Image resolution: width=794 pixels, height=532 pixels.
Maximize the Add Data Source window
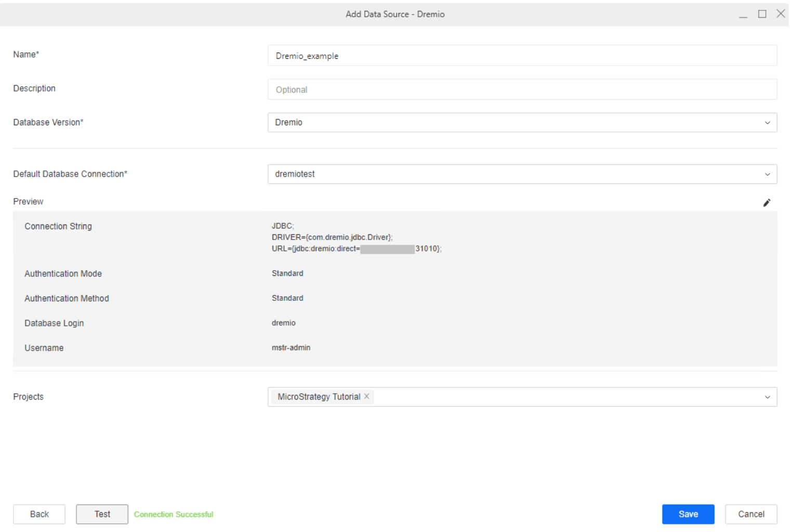pos(762,14)
